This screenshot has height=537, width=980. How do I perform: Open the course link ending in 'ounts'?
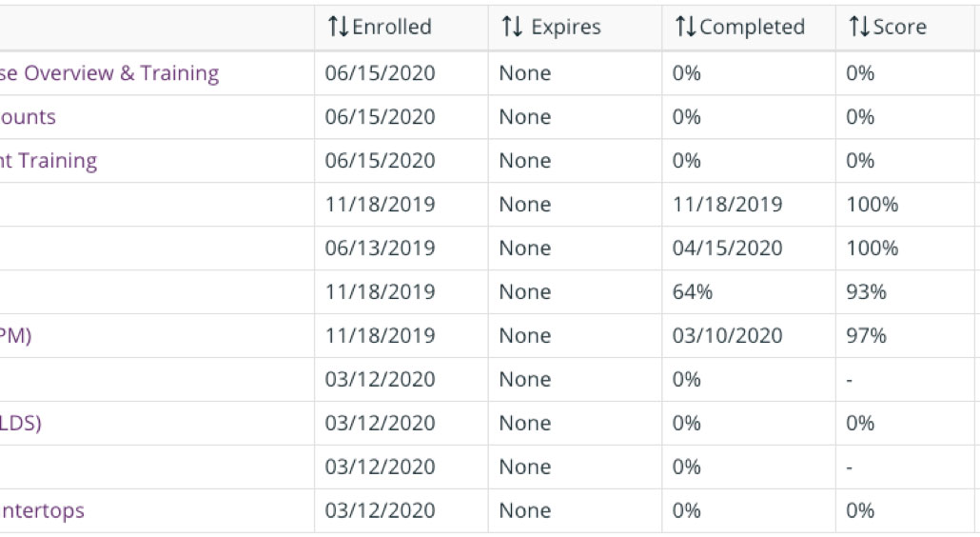click(29, 117)
